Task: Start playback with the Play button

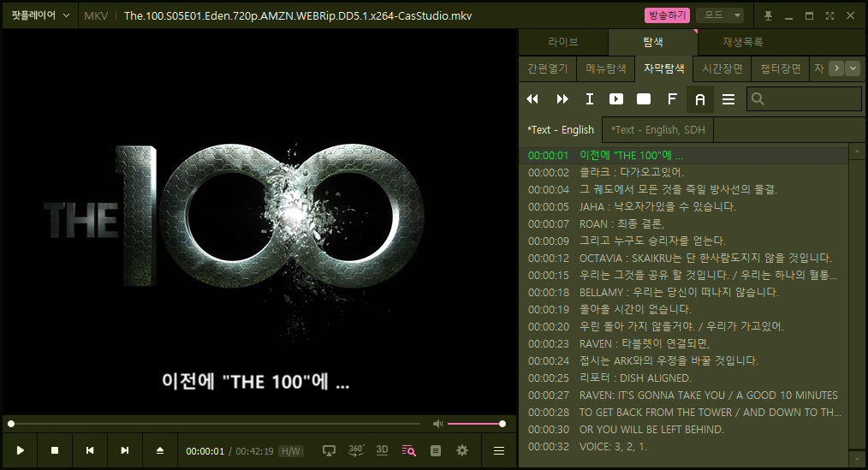Action: tap(20, 450)
